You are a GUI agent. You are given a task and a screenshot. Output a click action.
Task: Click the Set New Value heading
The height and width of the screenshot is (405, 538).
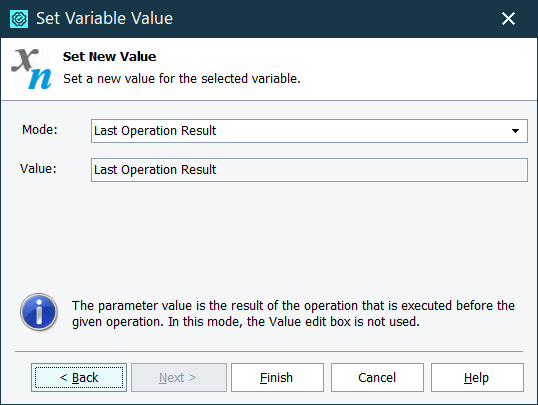(109, 57)
